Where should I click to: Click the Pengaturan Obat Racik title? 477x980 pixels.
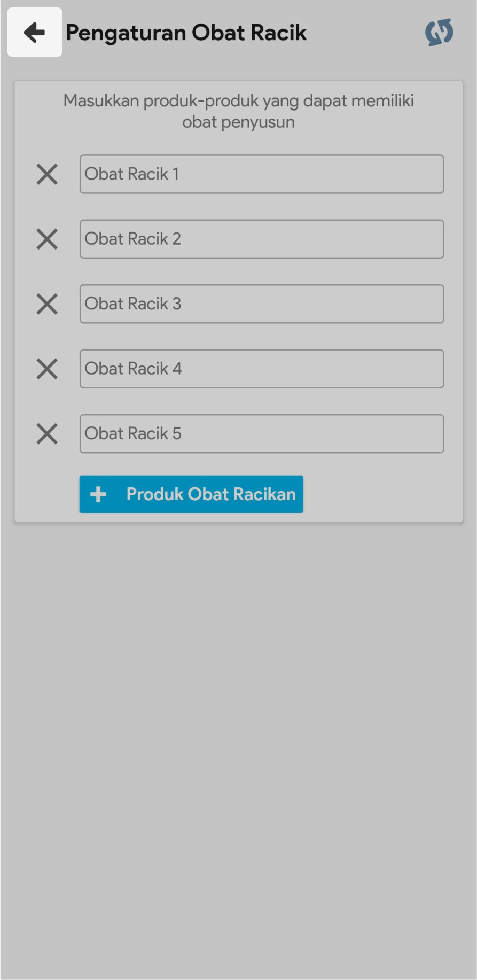186,33
